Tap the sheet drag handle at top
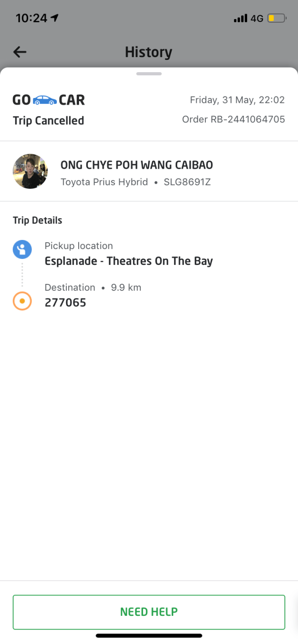298x644 pixels. click(x=149, y=73)
